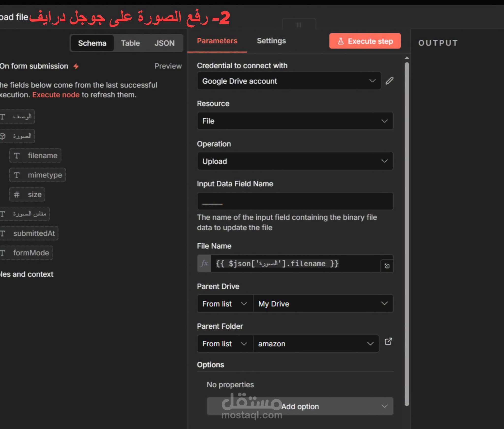Open the Operation dropdown set to Upload
This screenshot has height=429, width=504.
pos(295,161)
